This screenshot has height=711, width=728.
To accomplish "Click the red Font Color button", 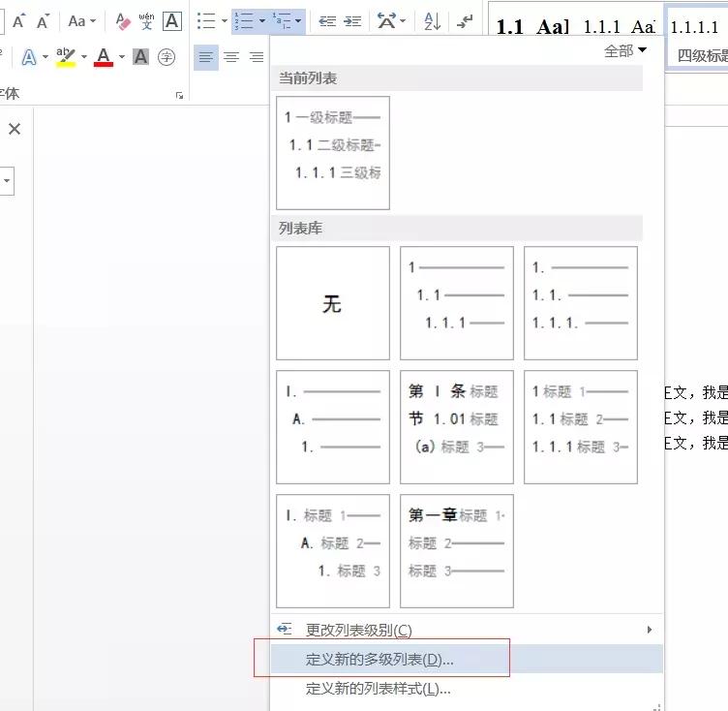I will 104,57.
